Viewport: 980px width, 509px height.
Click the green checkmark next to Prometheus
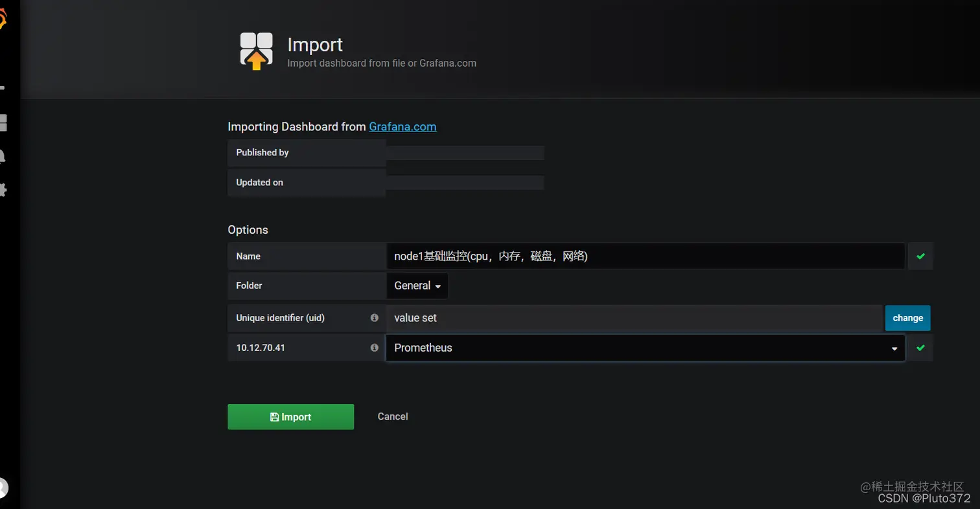(920, 348)
